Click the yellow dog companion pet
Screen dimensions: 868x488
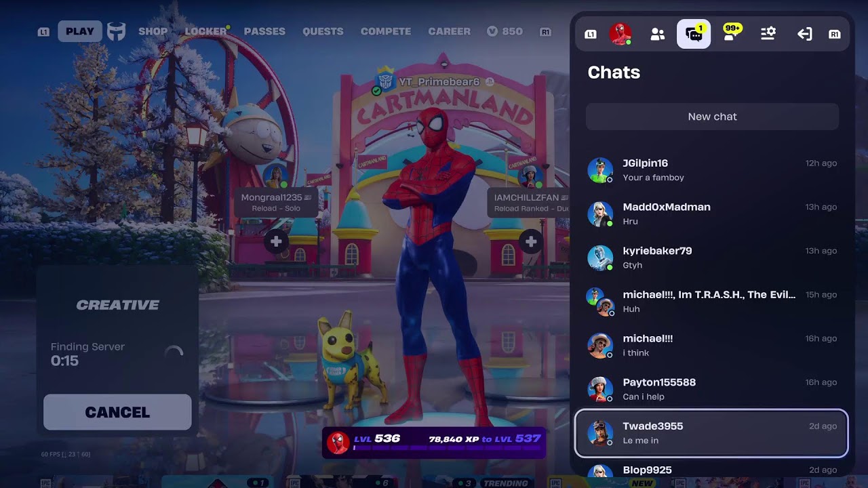point(352,361)
